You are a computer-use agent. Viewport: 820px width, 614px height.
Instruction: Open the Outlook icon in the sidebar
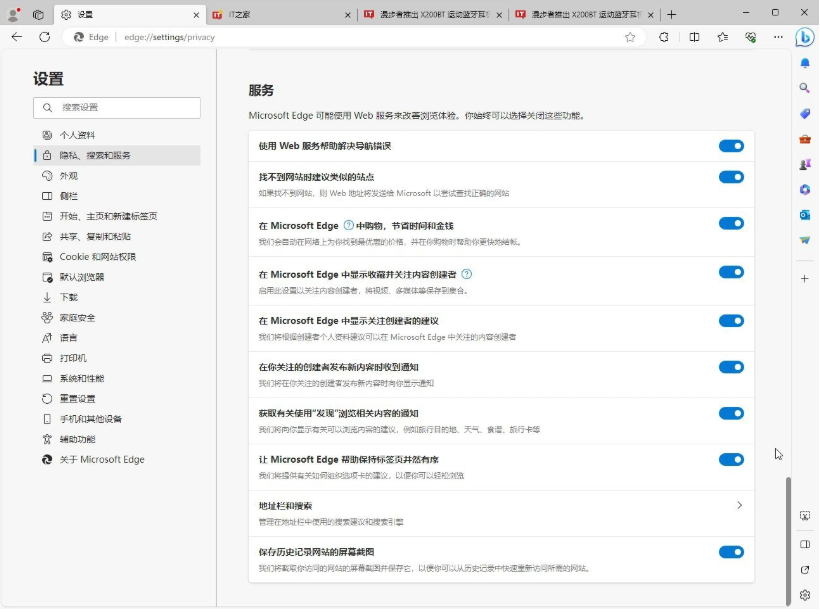[x=805, y=214]
